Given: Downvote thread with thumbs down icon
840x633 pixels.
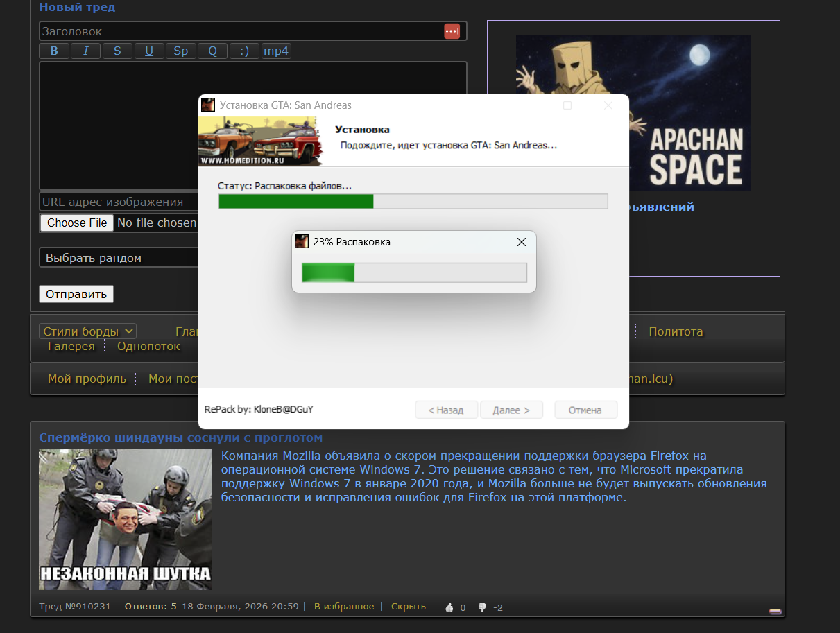Looking at the screenshot, I should pos(482,607).
